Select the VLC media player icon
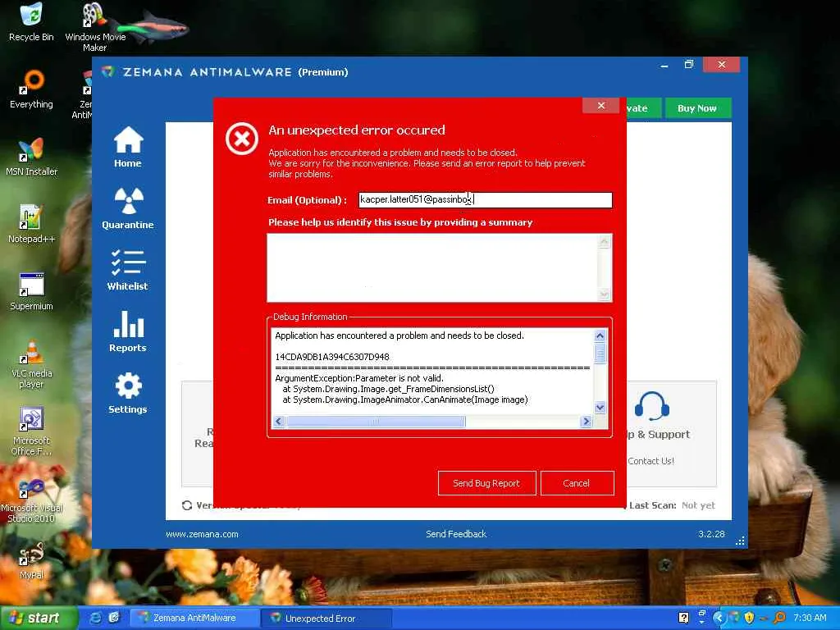840x630 pixels. pos(31,364)
